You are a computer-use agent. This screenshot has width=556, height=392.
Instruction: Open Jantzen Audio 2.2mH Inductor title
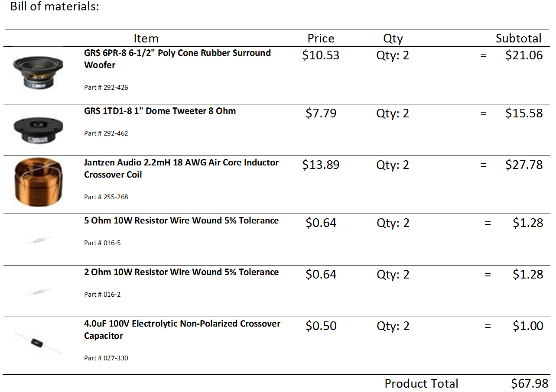click(x=181, y=168)
